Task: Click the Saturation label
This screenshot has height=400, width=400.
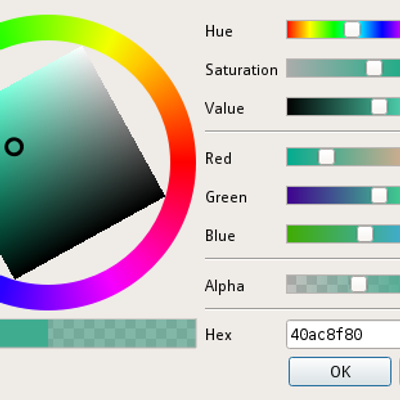Action: [241, 70]
